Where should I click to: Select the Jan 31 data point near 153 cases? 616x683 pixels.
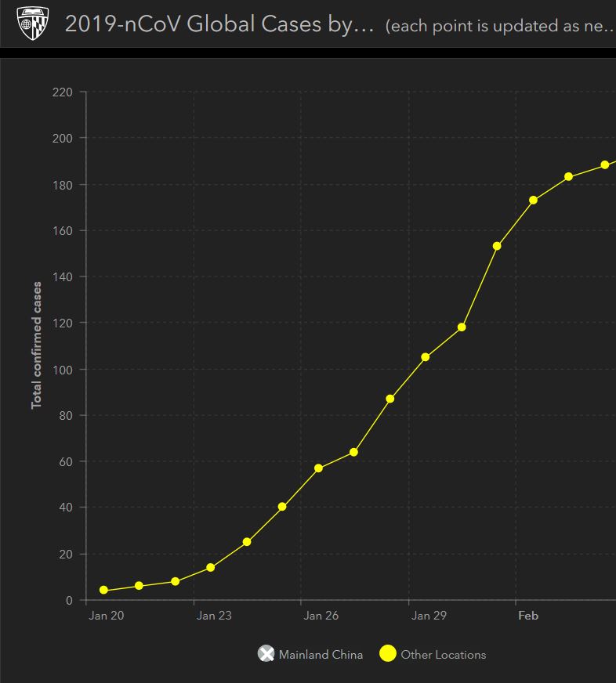(497, 246)
